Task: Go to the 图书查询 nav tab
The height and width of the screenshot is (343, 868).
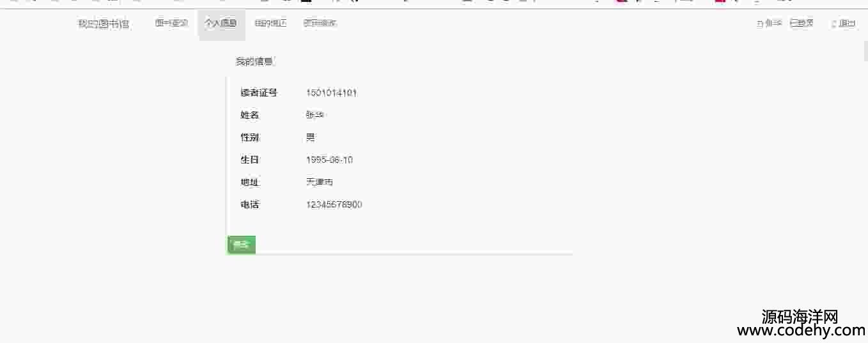Action: (x=171, y=24)
